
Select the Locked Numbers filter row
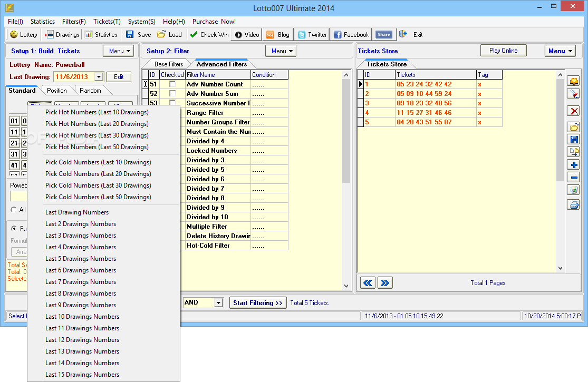[x=234, y=151]
